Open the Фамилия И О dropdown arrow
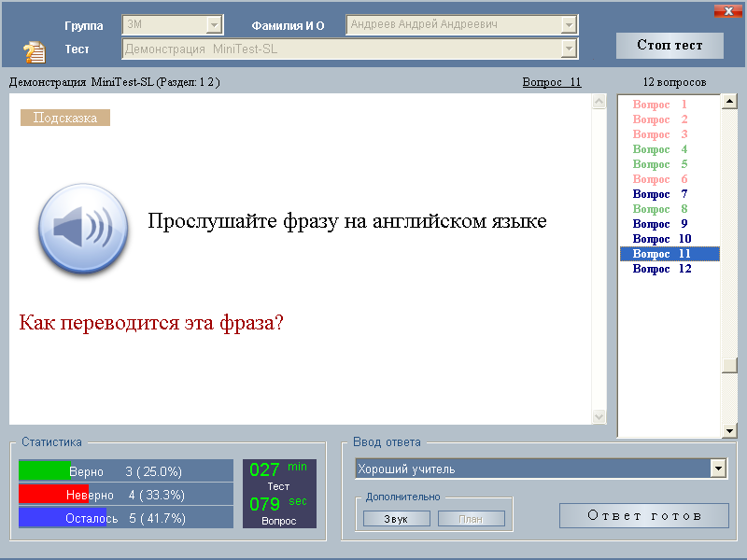 [x=569, y=25]
